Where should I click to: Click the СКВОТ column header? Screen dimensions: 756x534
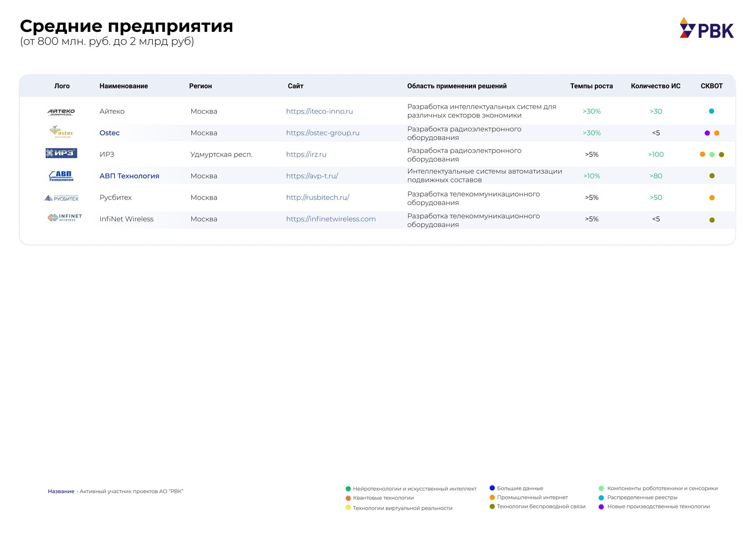[711, 86]
